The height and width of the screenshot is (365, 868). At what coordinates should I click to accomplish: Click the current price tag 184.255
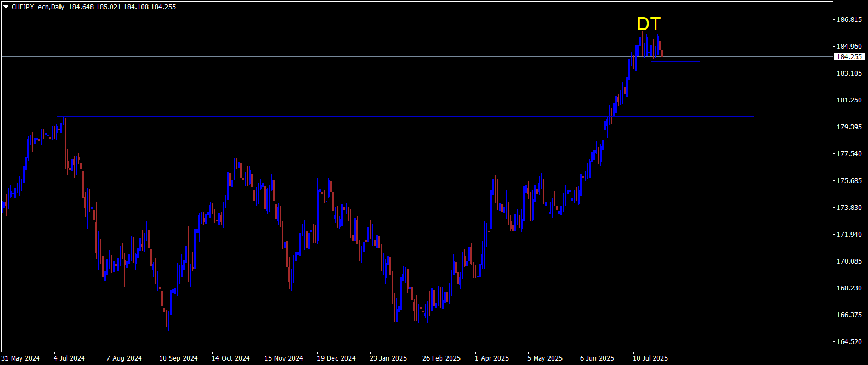pyautogui.click(x=849, y=56)
